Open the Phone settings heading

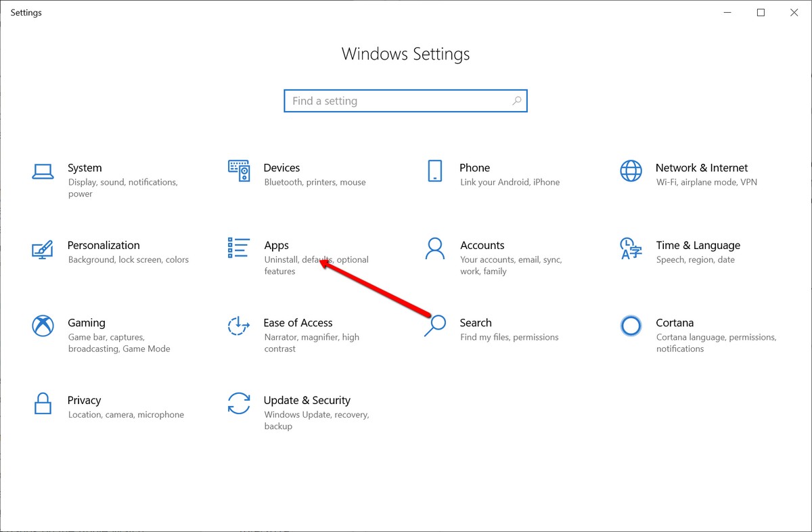tap(474, 168)
